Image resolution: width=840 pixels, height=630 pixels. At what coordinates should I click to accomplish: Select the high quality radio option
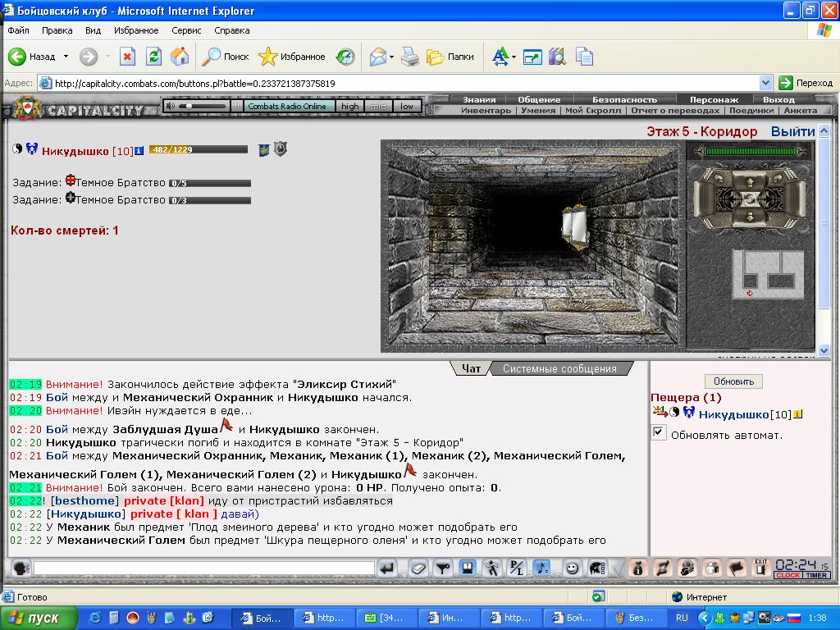pos(349,106)
